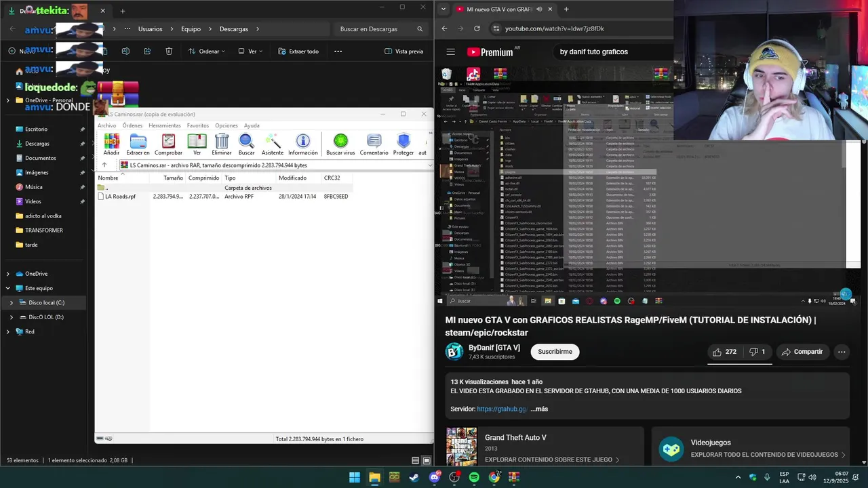868x488 pixels.
Task: Click the Añadir icon in WinRAR toolbar
Action: pos(111,144)
